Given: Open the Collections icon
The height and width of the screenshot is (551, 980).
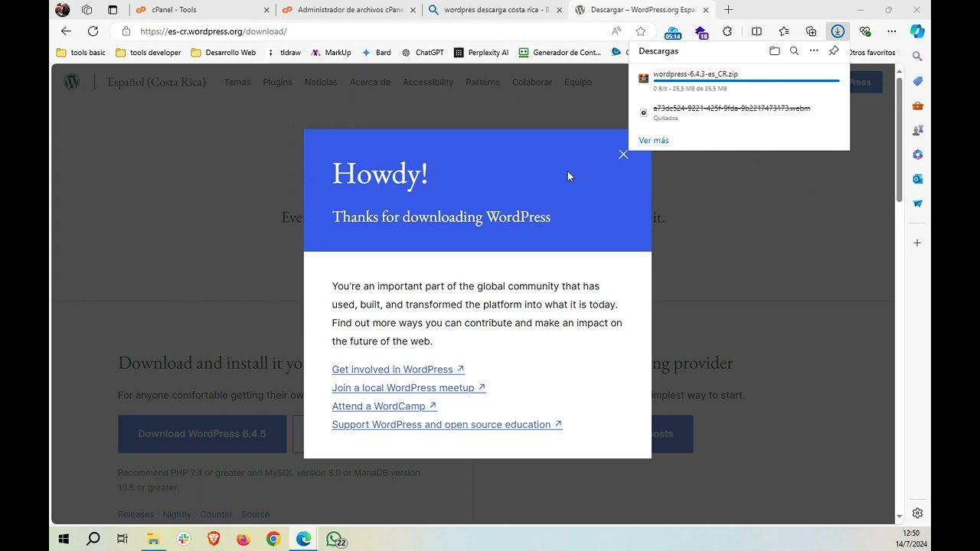Looking at the screenshot, I should tap(811, 31).
